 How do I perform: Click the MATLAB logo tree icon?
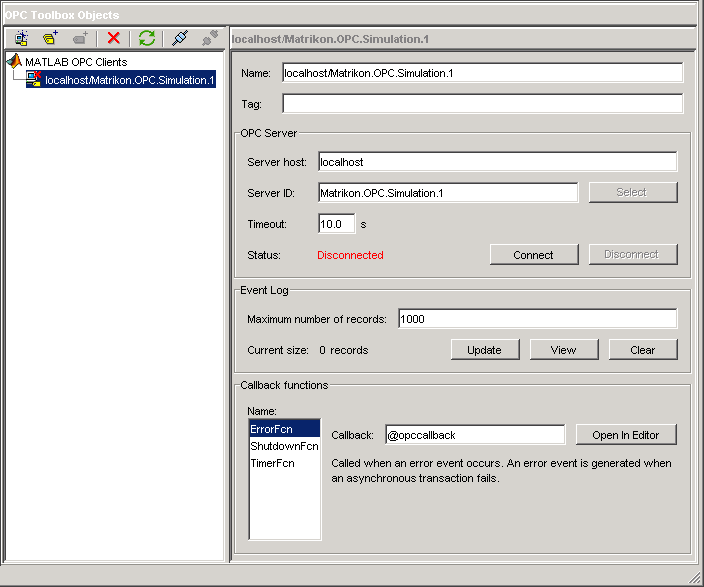[x=14, y=61]
